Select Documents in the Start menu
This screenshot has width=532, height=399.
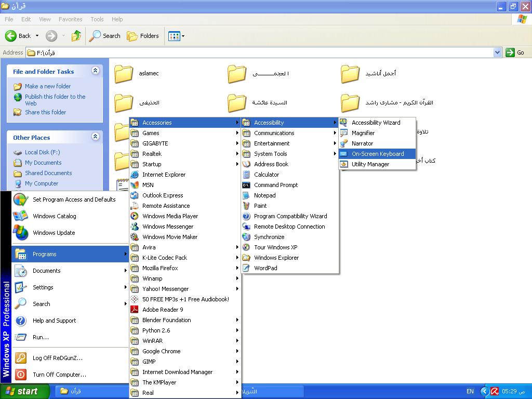70,271
